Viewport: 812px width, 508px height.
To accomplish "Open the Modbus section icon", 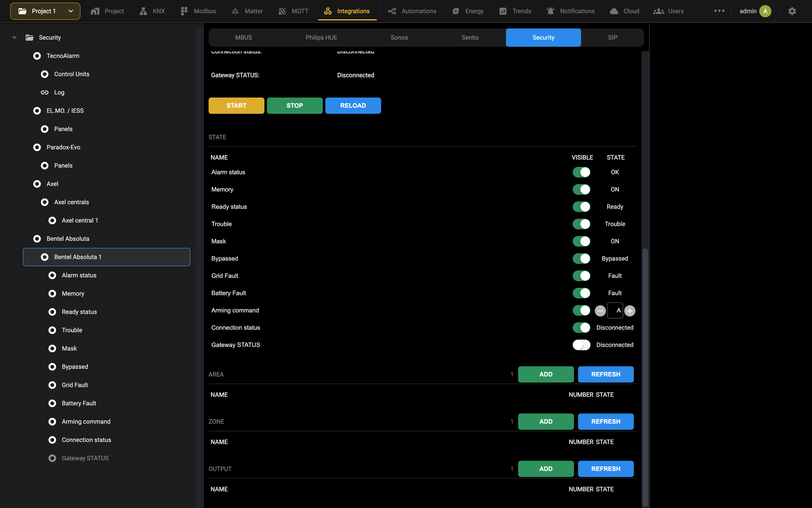I will (184, 11).
